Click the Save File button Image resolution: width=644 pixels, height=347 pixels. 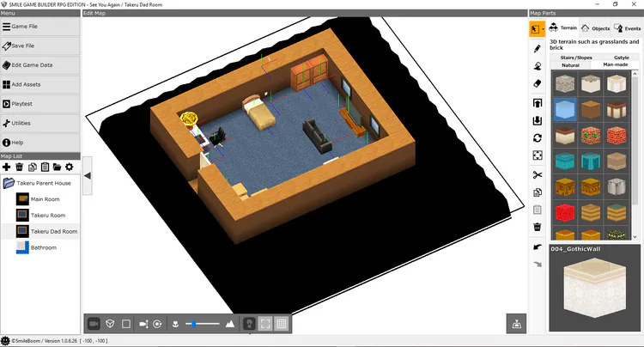pos(39,46)
